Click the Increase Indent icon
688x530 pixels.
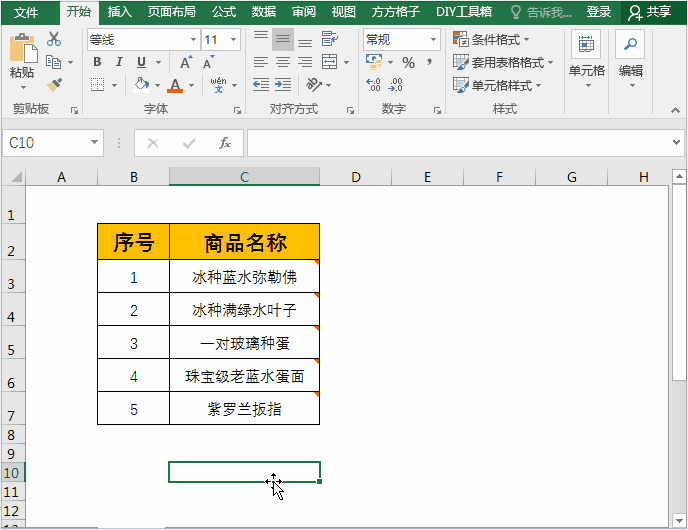tap(283, 84)
